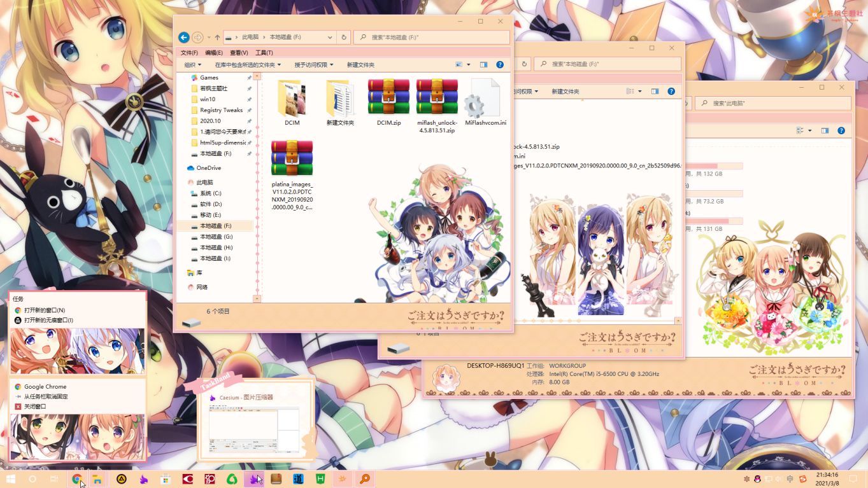Viewport: 868px width, 488px height.
Task: Open File Explorer on the taskbar
Action: pos(97,479)
